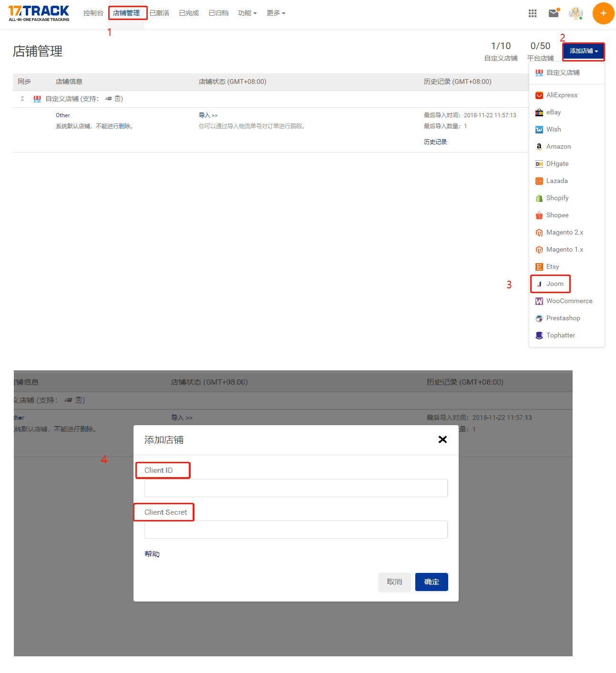The image size is (616, 673).
Task: Choose Magento 2.x from store list
Action: click(567, 233)
